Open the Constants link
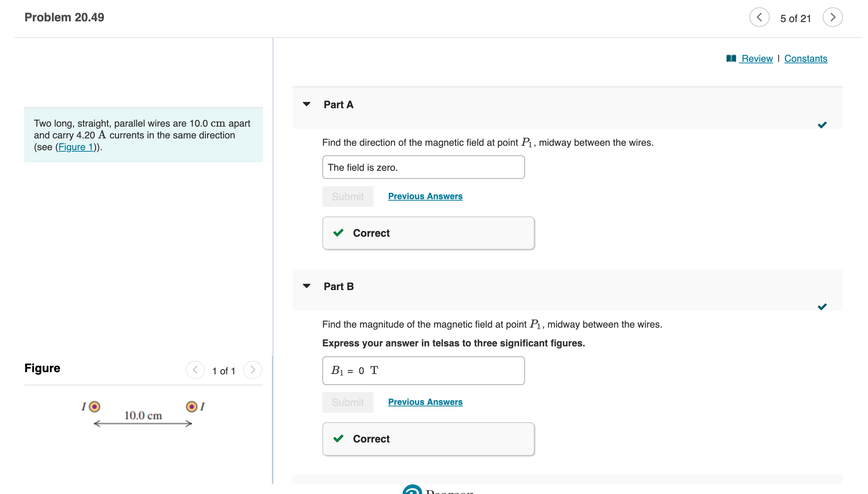 [x=805, y=59]
